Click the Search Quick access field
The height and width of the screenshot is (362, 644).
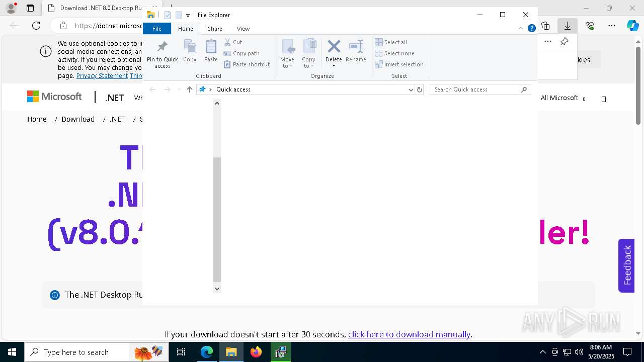pyautogui.click(x=480, y=89)
